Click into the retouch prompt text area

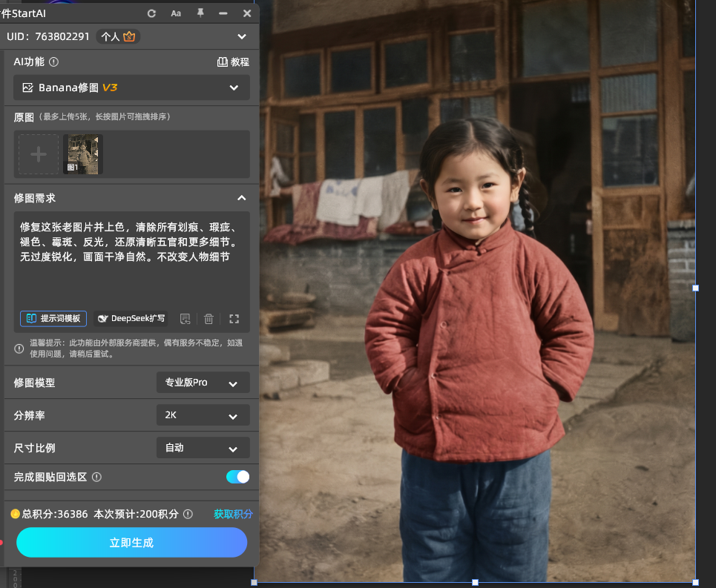click(131, 260)
